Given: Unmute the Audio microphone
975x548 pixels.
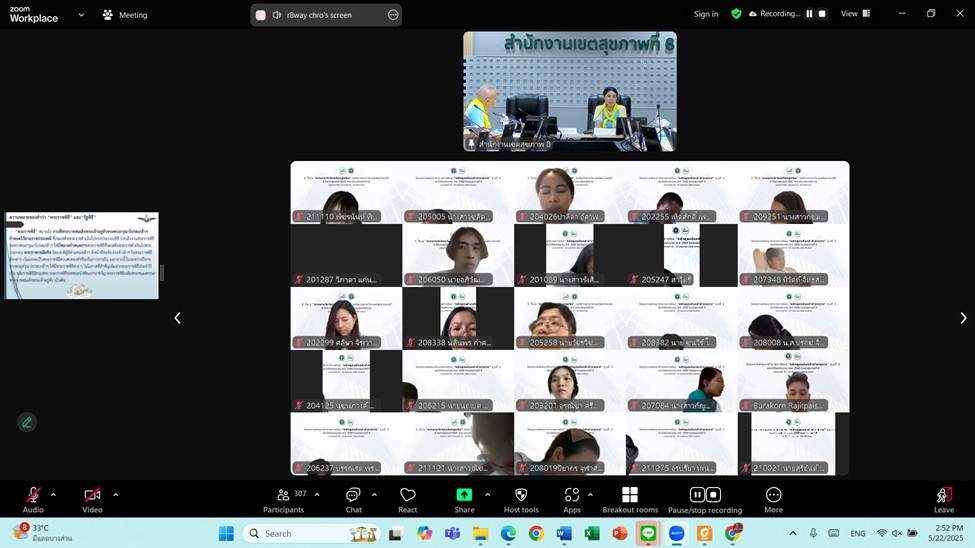Looking at the screenshot, I should click(x=33, y=497).
